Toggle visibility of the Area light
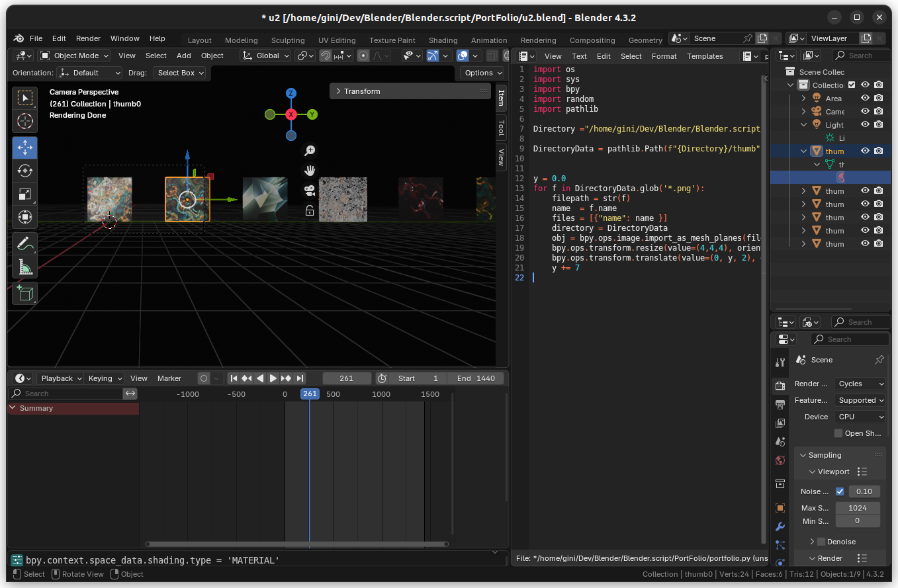Screen dimensions: 898x588 pos(866,97)
